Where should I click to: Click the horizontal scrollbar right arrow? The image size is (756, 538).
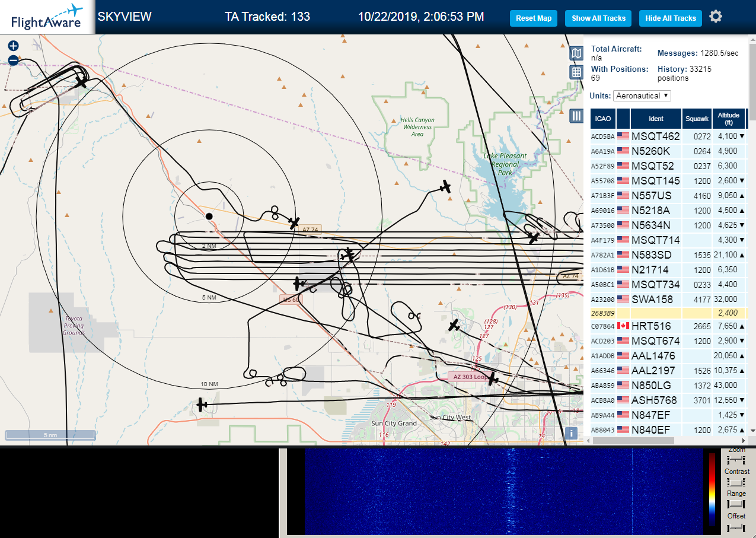[744, 441]
